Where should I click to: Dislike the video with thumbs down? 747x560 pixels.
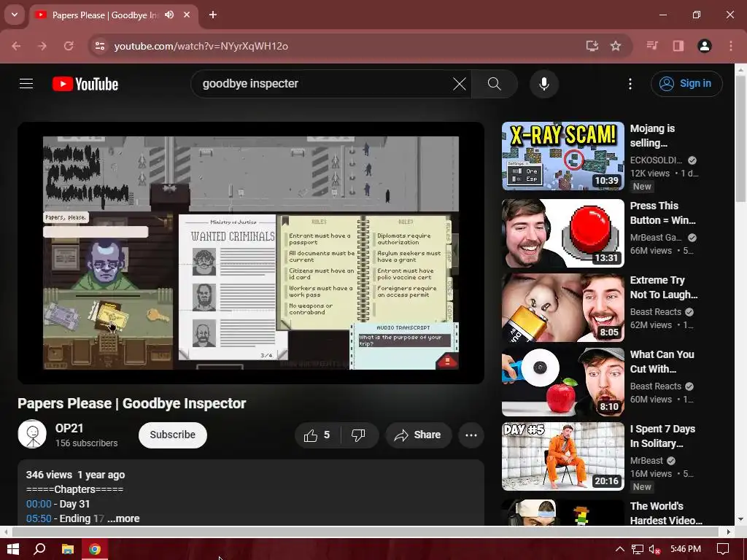pyautogui.click(x=358, y=435)
